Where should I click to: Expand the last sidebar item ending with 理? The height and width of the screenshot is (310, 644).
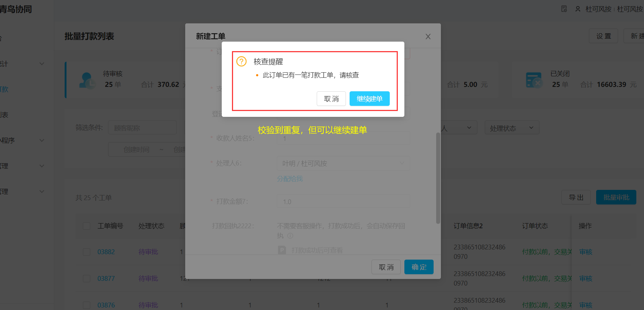coord(42,191)
